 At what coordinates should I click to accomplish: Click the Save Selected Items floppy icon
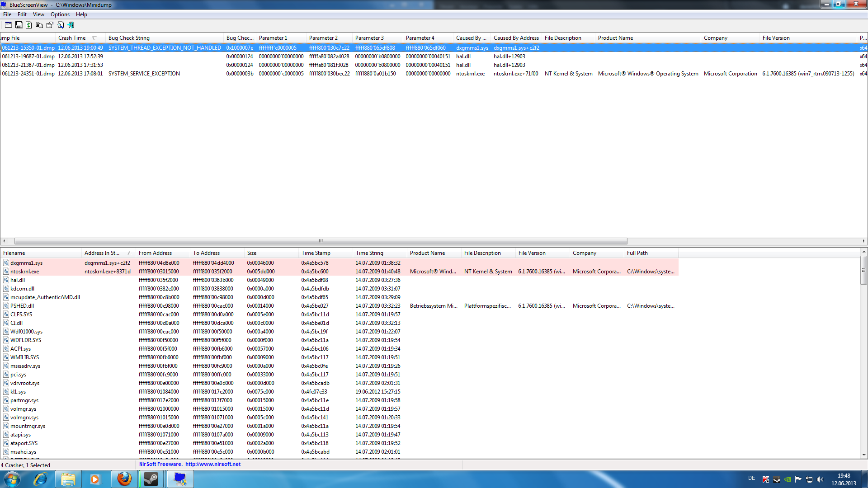click(19, 25)
